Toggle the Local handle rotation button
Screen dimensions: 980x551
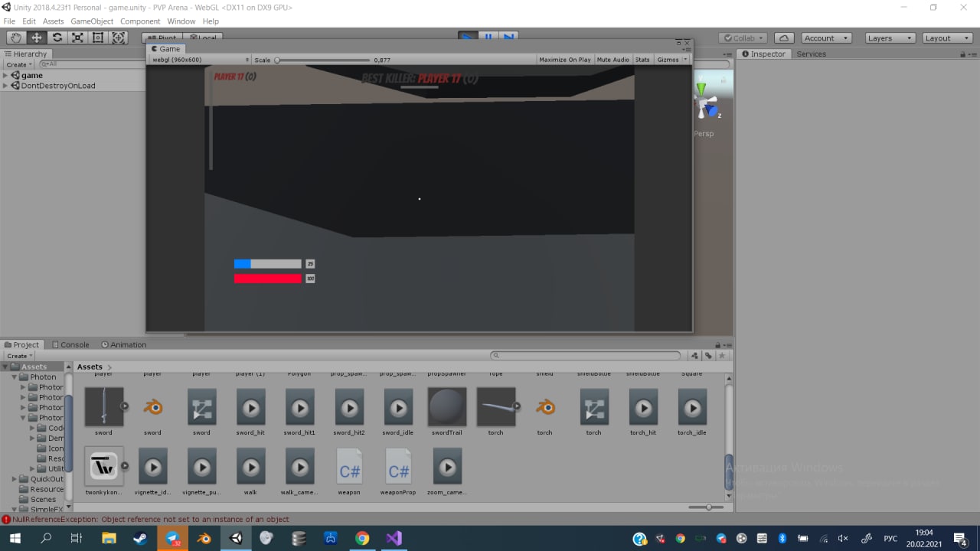[203, 38]
